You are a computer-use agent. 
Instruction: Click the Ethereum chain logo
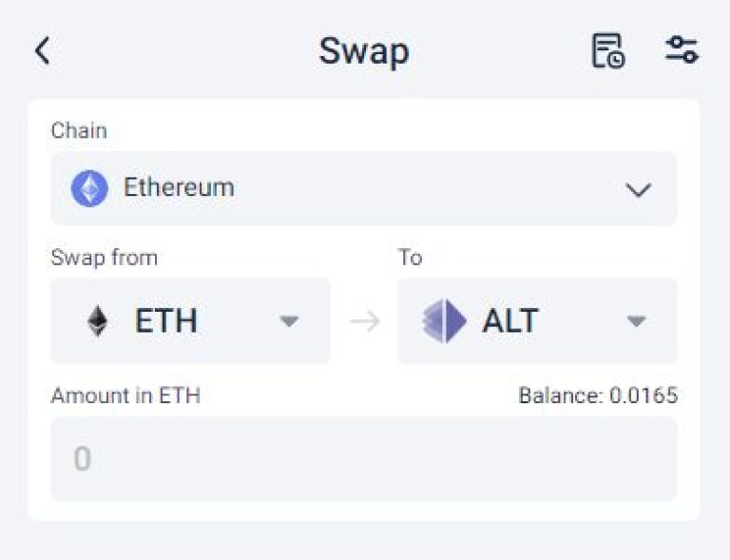[89, 188]
